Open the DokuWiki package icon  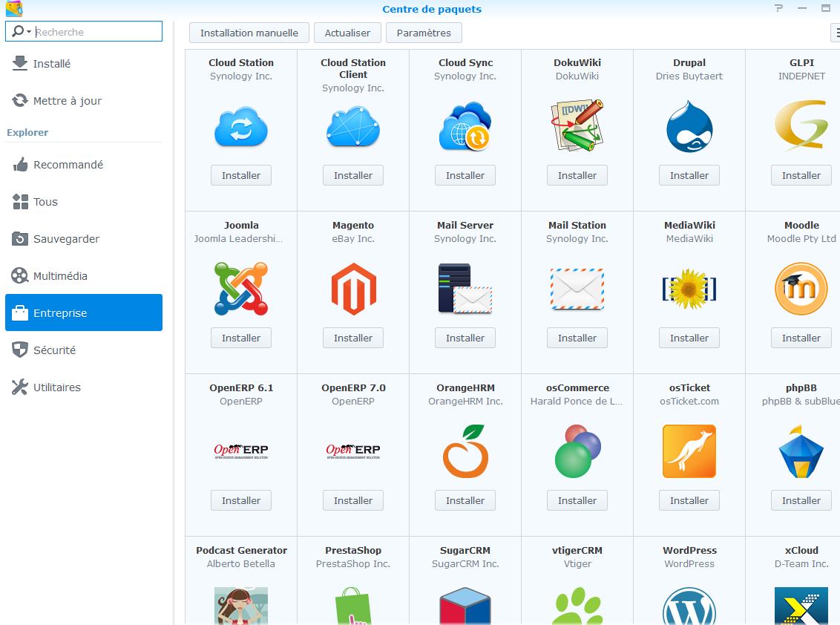coord(577,127)
